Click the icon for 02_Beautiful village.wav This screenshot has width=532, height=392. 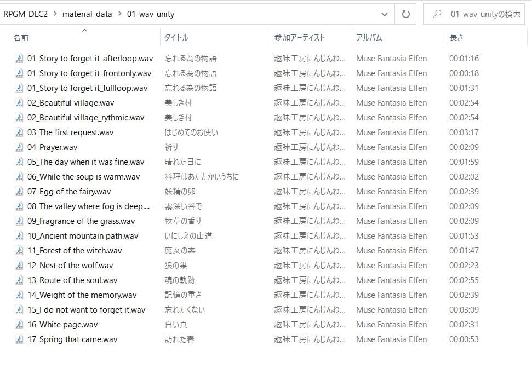click(x=19, y=103)
